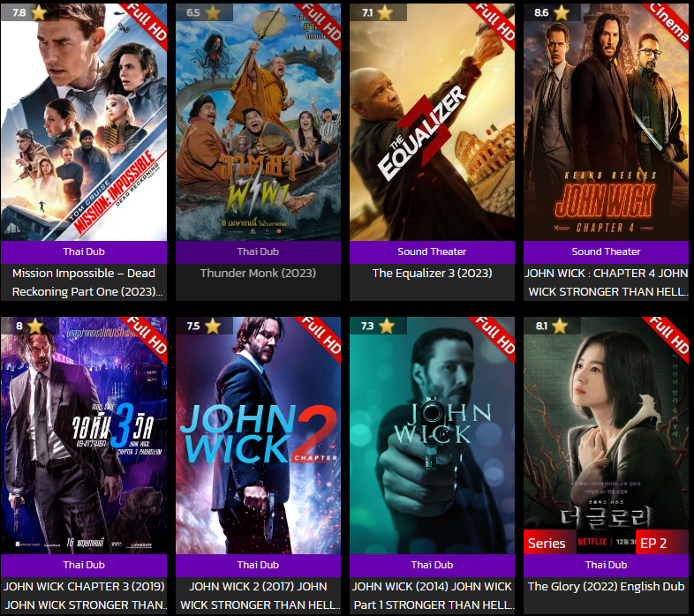This screenshot has height=616, width=694.
Task: Open the John Wick 2 poster thumbnail
Action: click(x=258, y=435)
